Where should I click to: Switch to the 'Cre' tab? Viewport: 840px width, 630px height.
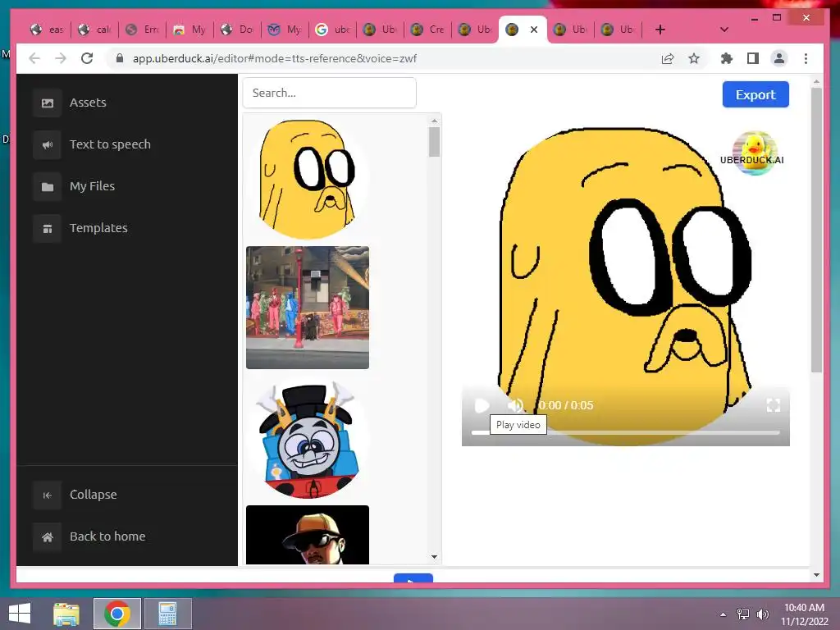pos(428,30)
